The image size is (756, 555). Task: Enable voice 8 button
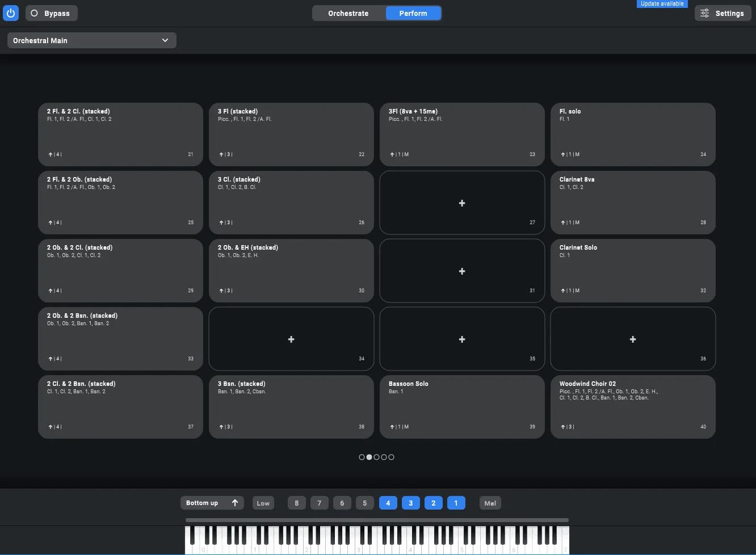pyautogui.click(x=296, y=503)
